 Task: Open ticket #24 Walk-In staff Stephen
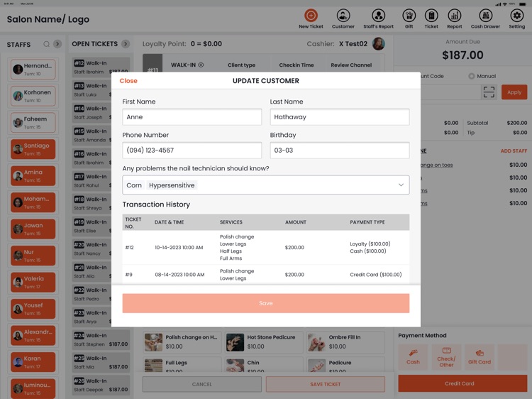pos(101,339)
